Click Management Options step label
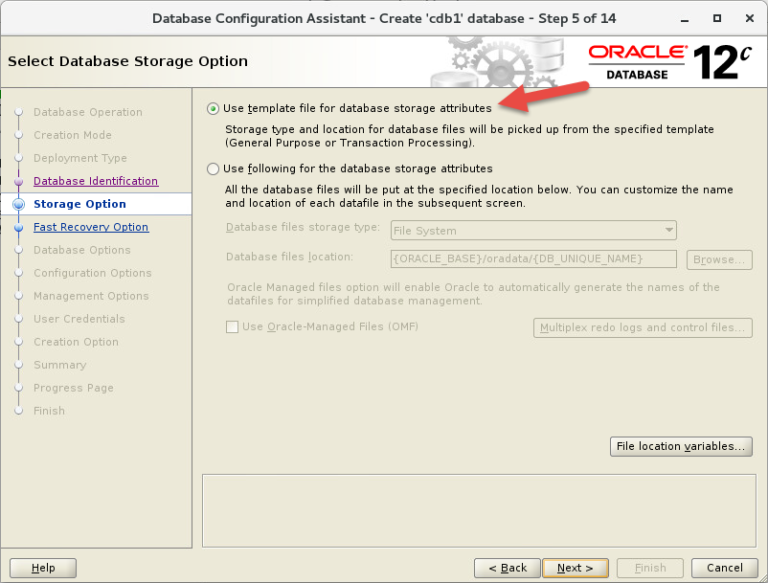 (91, 296)
